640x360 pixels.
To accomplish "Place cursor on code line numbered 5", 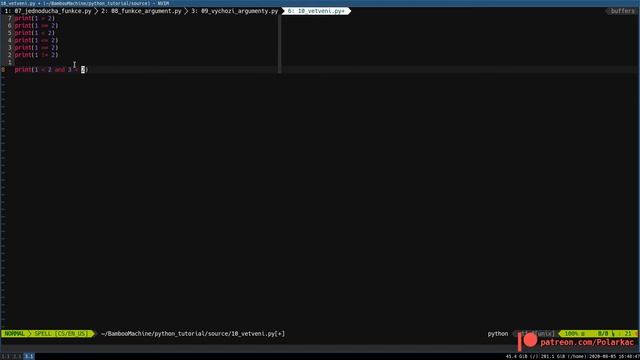I will click(x=34, y=33).
